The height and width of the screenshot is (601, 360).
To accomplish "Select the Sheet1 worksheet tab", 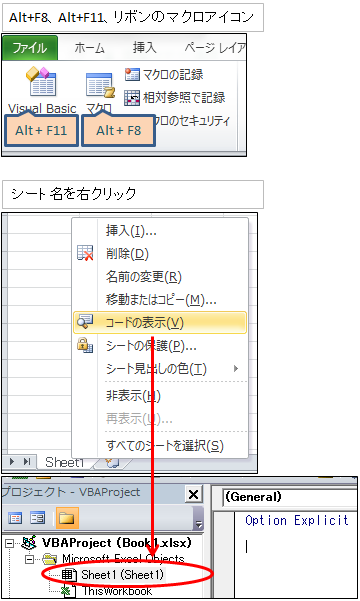I will click(64, 462).
